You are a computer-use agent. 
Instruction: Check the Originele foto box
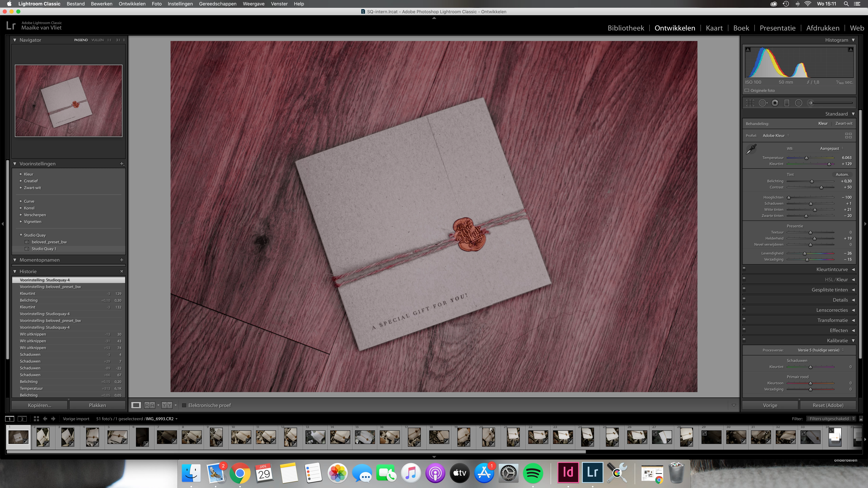[747, 91]
